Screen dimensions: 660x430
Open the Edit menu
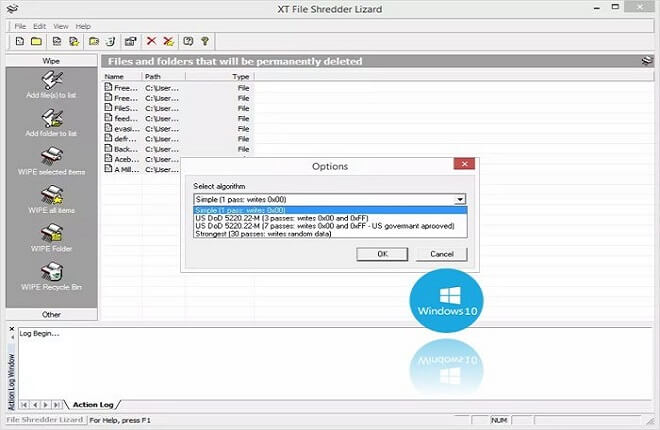tap(40, 26)
